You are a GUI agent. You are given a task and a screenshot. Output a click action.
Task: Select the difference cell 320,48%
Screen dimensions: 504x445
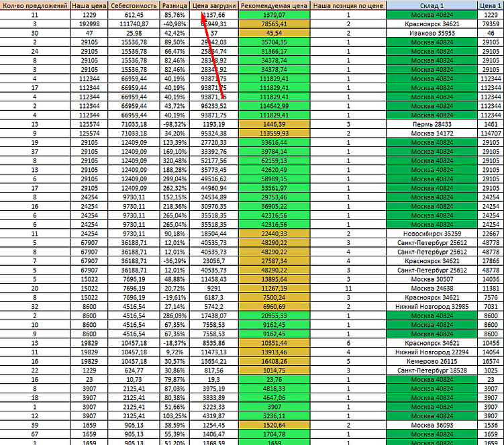(174, 161)
